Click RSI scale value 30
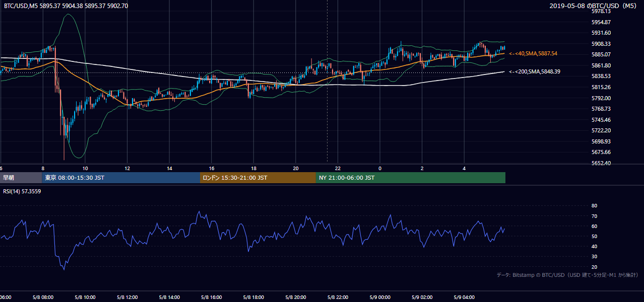The width and height of the screenshot is (644, 302). [594, 257]
